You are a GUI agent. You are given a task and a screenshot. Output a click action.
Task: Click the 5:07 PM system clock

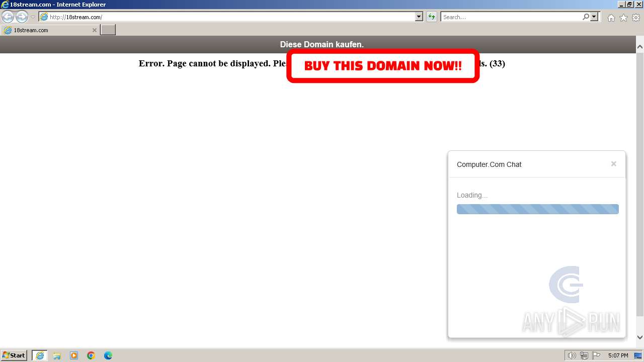tap(618, 355)
